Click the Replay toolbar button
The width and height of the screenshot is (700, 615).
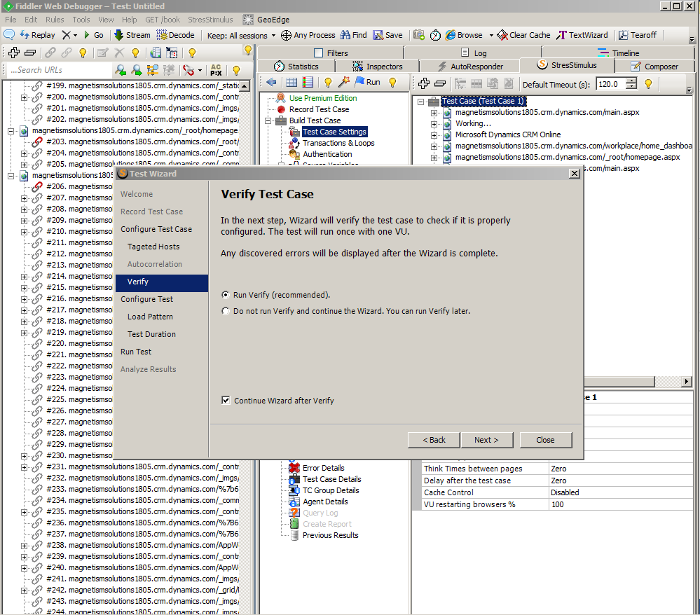38,35
